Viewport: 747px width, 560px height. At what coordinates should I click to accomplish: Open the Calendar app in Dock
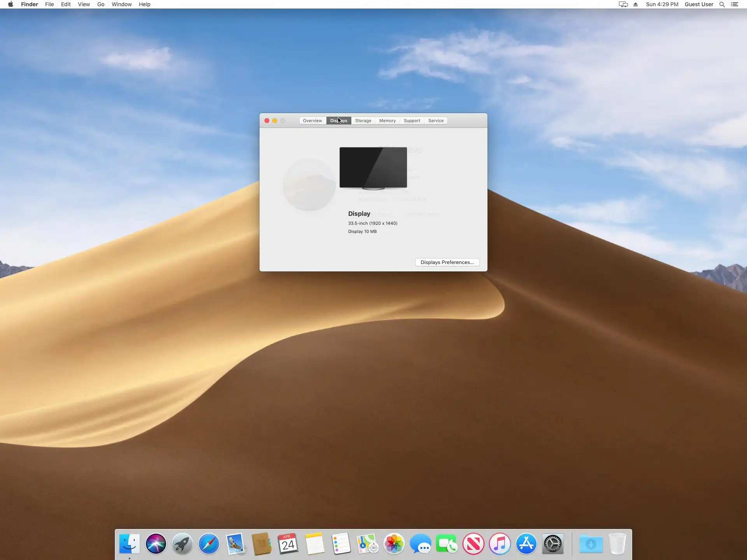point(288,544)
